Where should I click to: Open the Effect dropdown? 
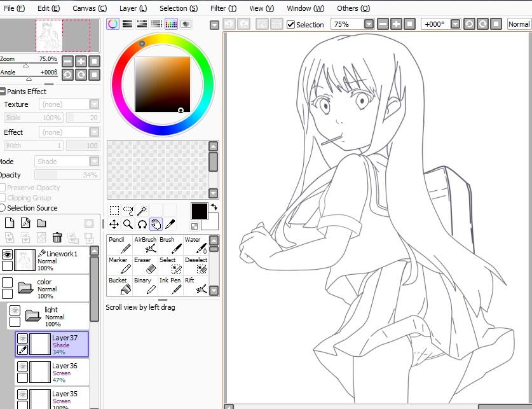[94, 132]
